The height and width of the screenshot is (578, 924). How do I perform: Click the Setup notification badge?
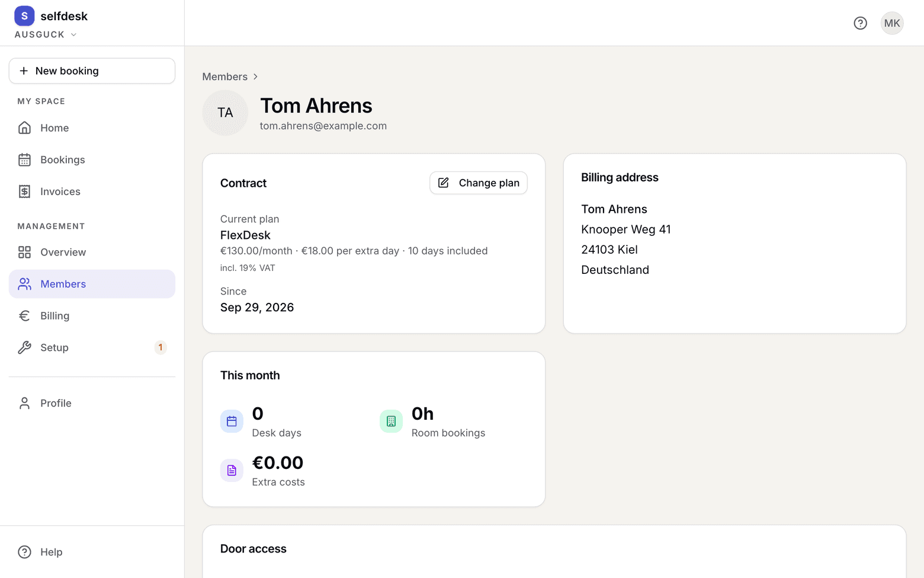pos(160,347)
